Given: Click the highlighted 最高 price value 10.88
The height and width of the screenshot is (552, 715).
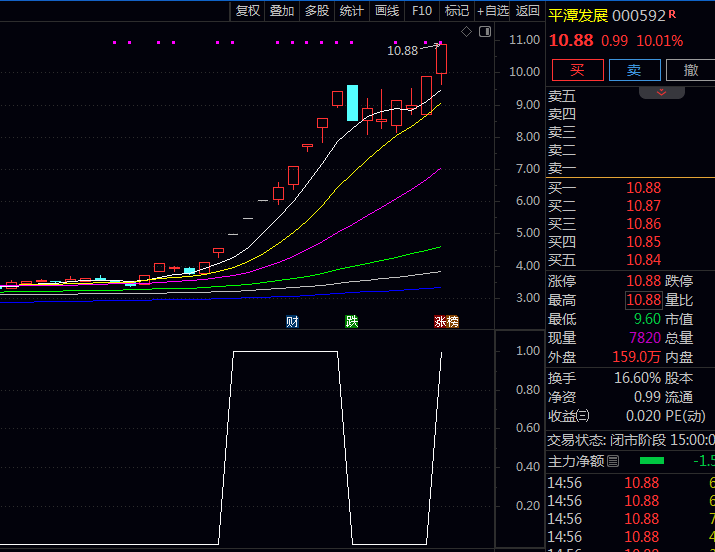Looking at the screenshot, I should pyautogui.click(x=643, y=300).
